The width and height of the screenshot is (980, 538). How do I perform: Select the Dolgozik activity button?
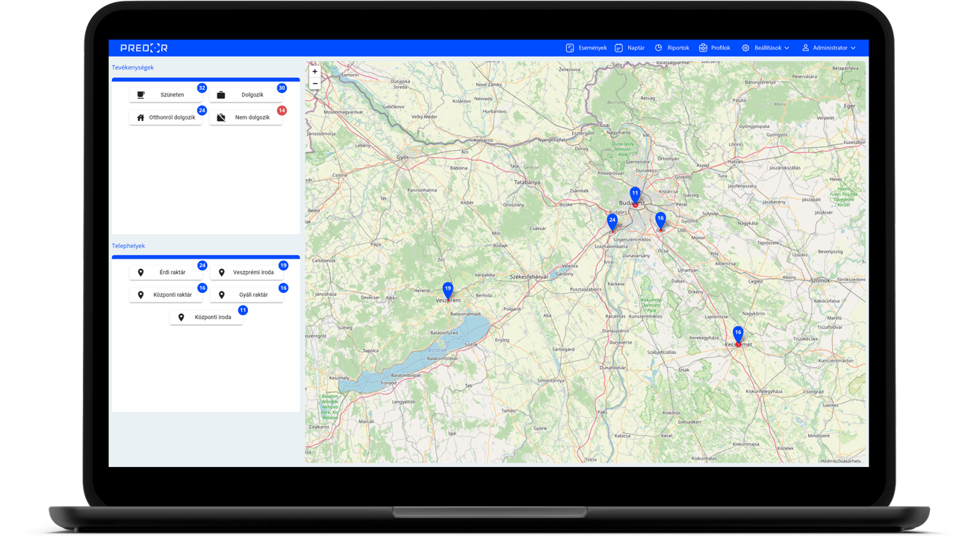tap(246, 95)
